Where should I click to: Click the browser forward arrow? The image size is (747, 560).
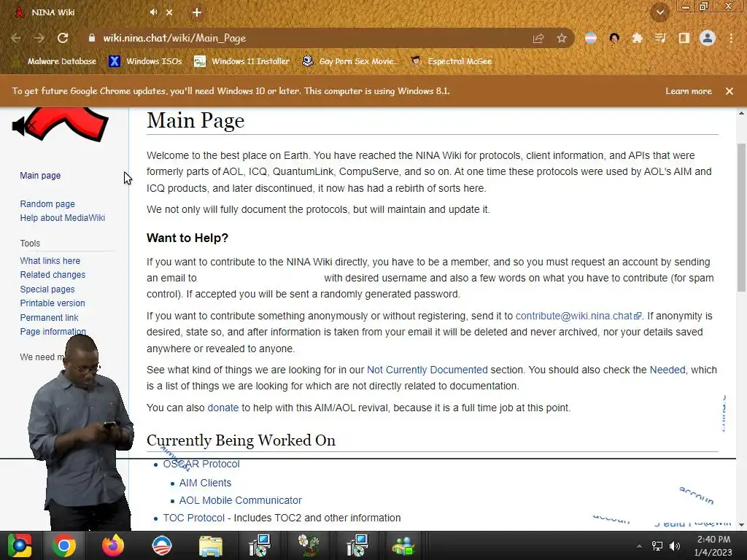pos(39,38)
